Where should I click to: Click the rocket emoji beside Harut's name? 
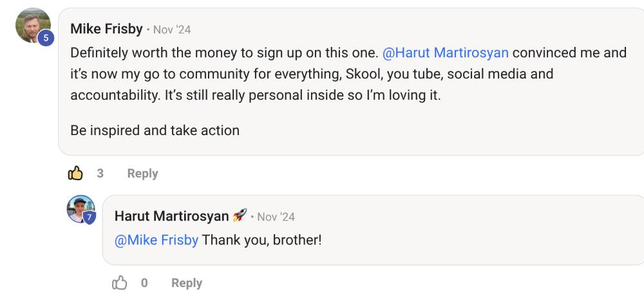240,215
